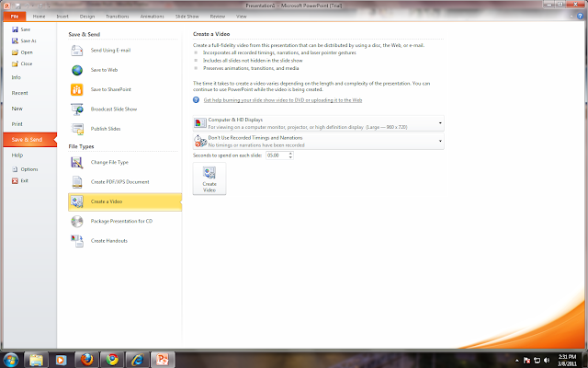Click the Save to SharePoint icon
Image resolution: width=588 pixels, height=368 pixels.
tap(77, 89)
